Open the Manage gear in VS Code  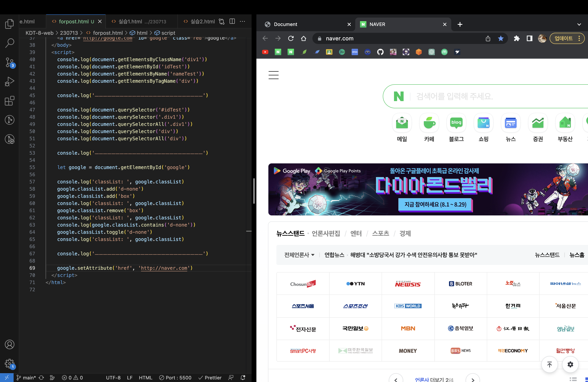click(x=10, y=364)
